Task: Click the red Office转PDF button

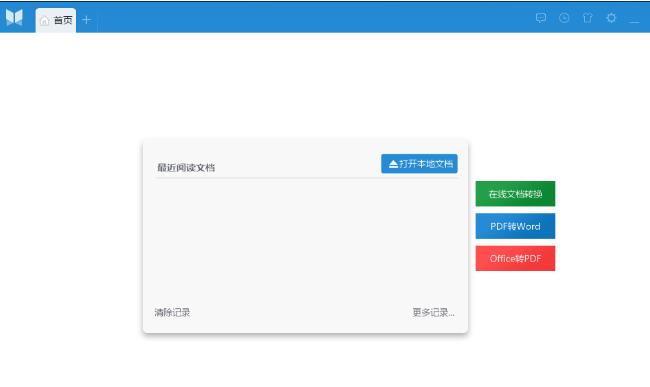Action: [515, 259]
